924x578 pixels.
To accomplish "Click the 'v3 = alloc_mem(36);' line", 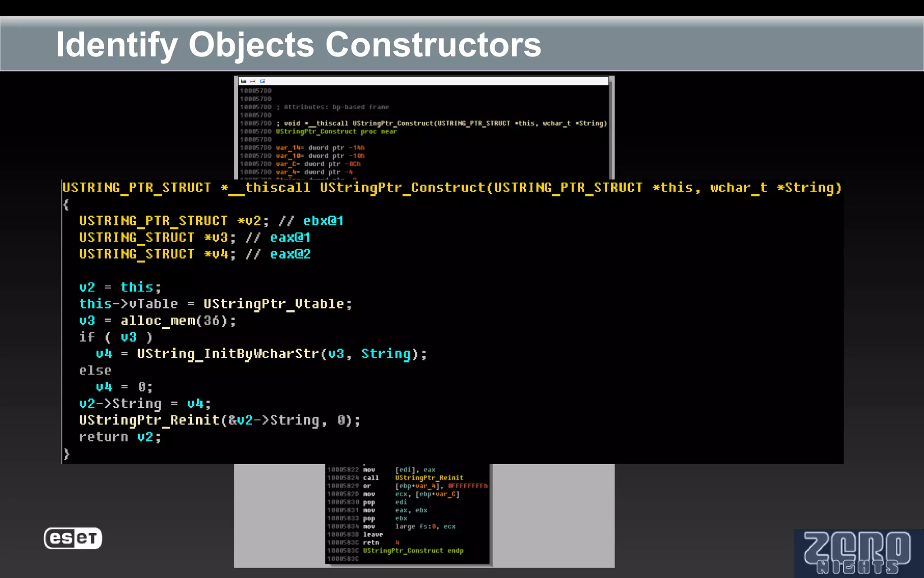I will (x=157, y=321).
